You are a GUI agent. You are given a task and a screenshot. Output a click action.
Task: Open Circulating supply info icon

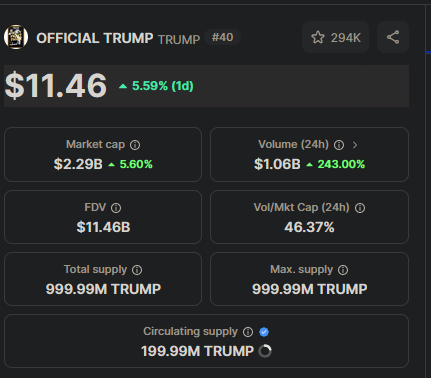click(248, 332)
